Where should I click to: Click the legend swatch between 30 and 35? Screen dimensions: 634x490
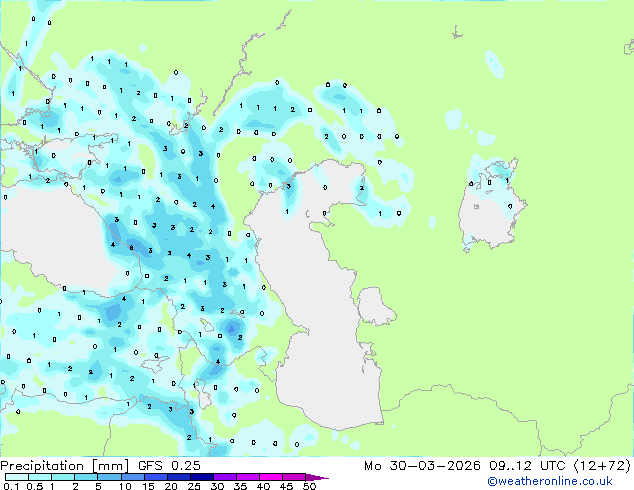click(x=225, y=477)
